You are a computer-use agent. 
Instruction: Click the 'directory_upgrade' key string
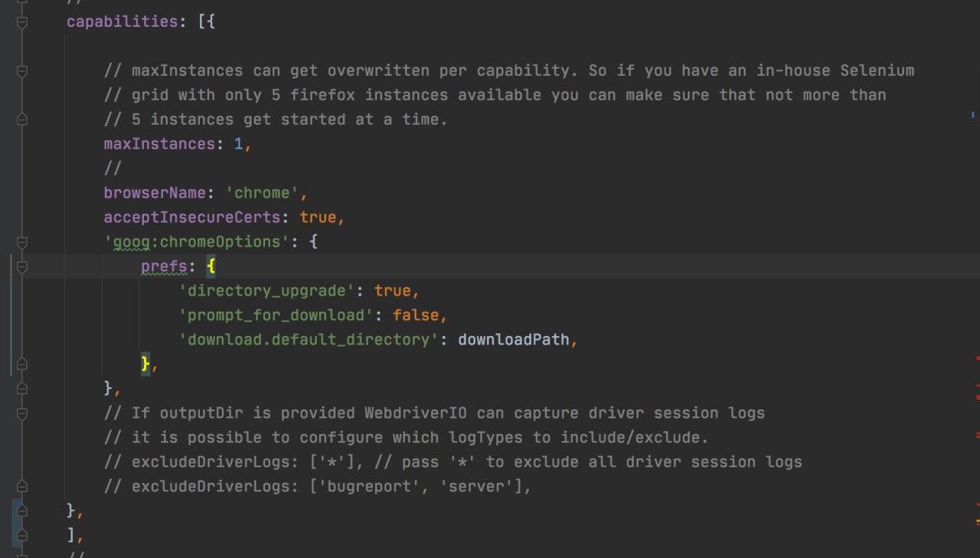[264, 291]
